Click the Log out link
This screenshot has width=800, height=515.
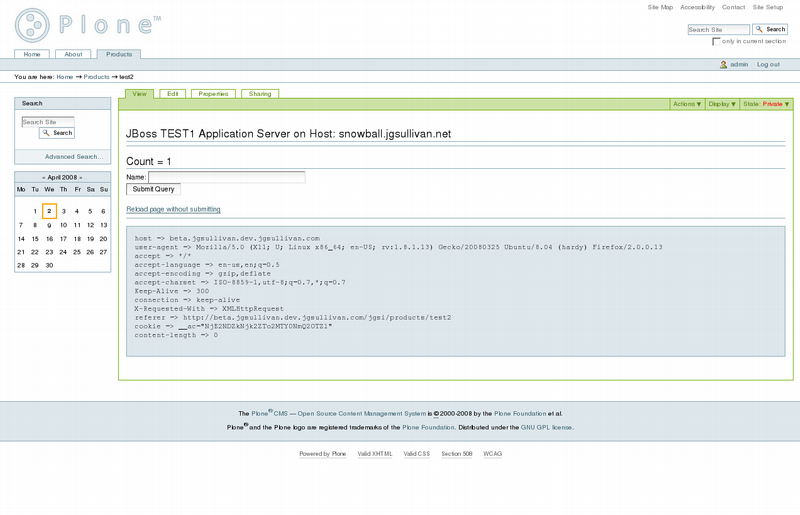[768, 65]
